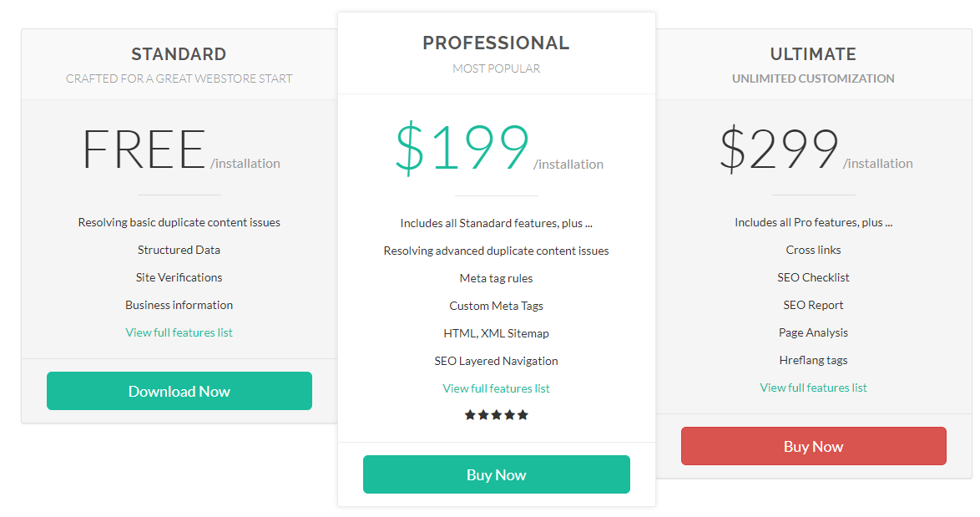Click the first star in the rating
This screenshot has height=517, width=980.
(470, 414)
